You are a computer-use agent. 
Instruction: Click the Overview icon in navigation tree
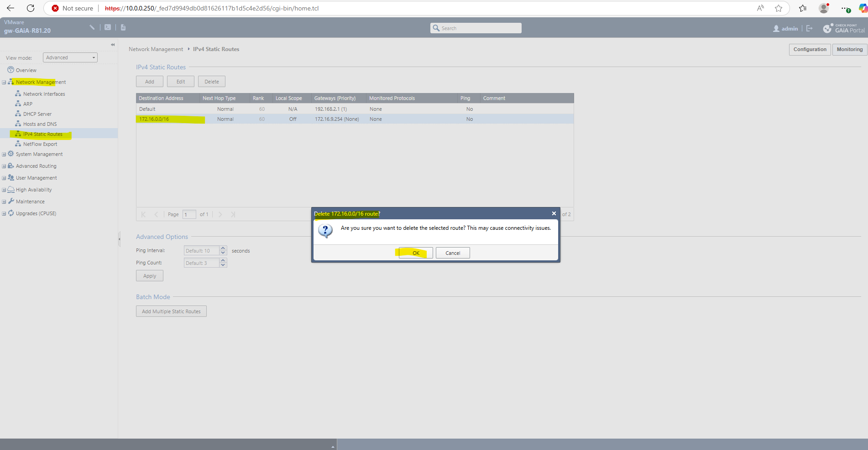coord(10,70)
